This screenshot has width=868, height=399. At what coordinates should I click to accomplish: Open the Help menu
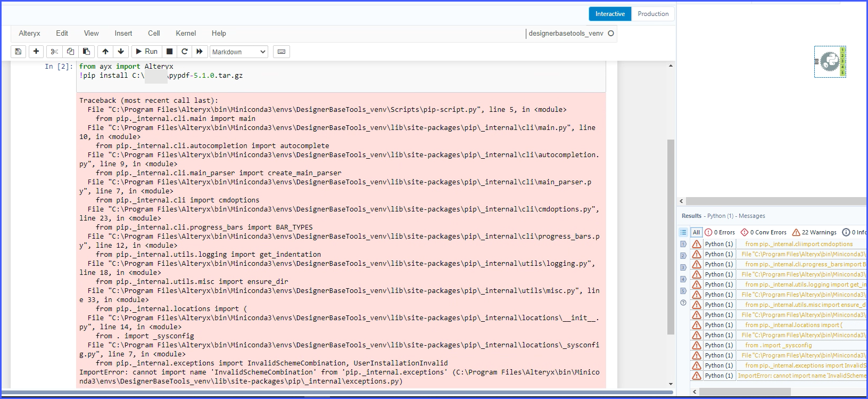[219, 33]
